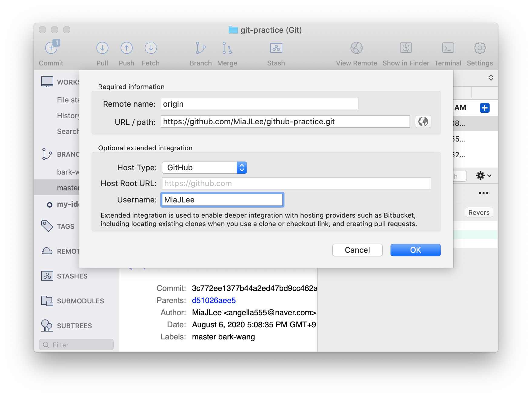The width and height of the screenshot is (532, 397).
Task: Click the Commit toolbar icon
Action: 52,48
